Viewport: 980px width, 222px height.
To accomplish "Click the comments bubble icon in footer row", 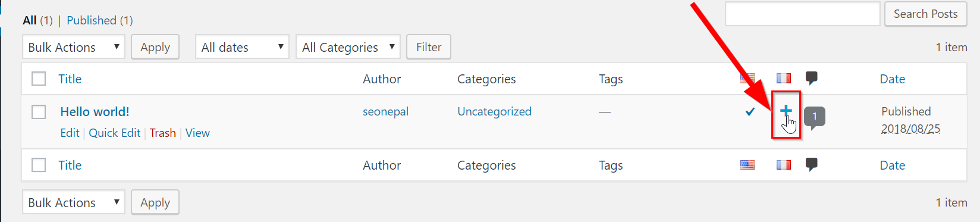I will (x=812, y=165).
